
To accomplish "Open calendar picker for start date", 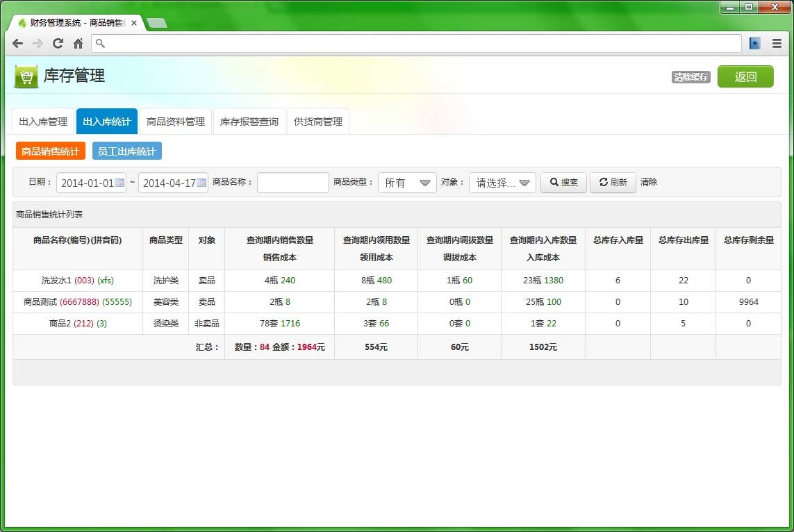I will (x=119, y=183).
